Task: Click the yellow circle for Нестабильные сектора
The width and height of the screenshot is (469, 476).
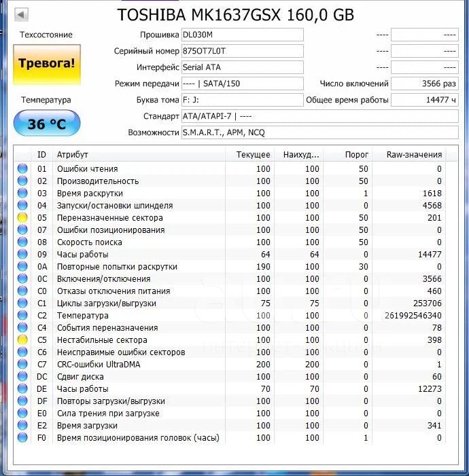Action: [x=22, y=340]
